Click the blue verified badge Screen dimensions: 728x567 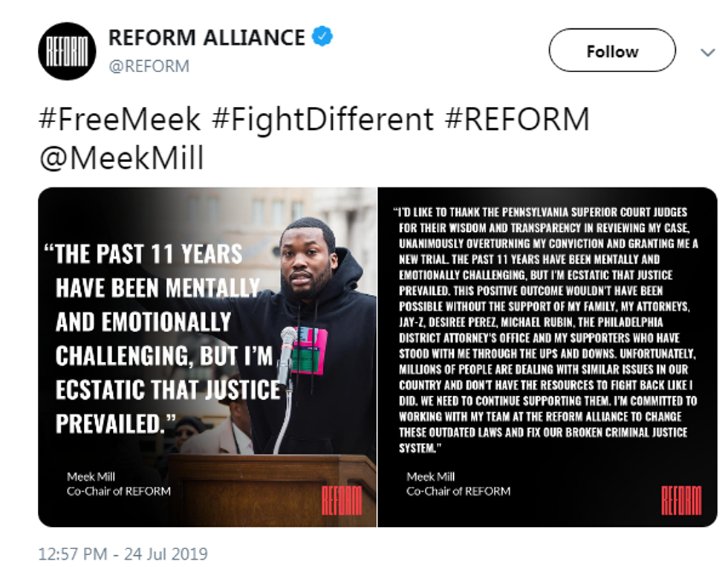point(322,37)
